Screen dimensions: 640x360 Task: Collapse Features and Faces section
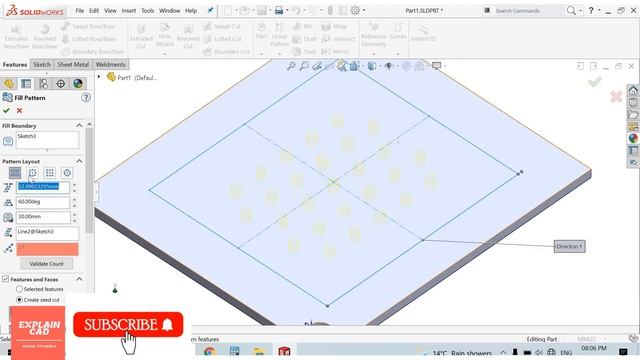(79, 279)
